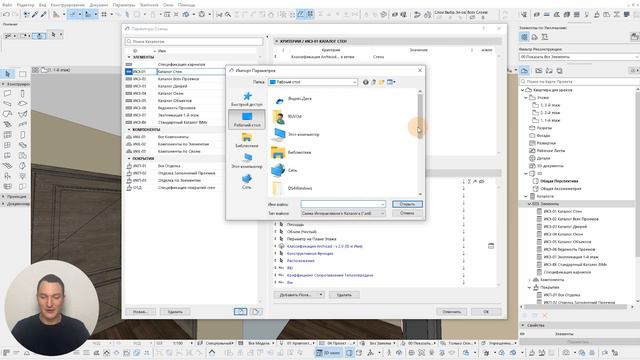This screenshot has width=640, height=360.
Task: Collapse the КОМПОНЕНТЫ group in the scheme list
Action: (x=129, y=129)
